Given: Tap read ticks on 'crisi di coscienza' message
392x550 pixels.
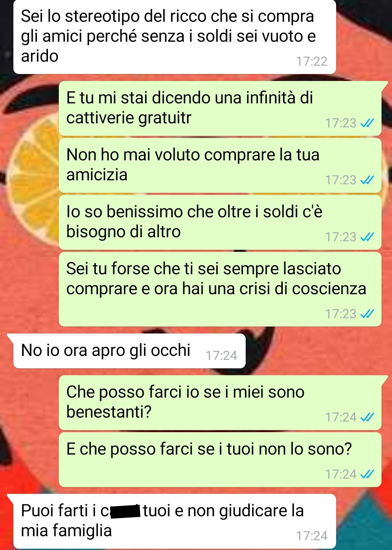Looking at the screenshot, I should point(367,314).
